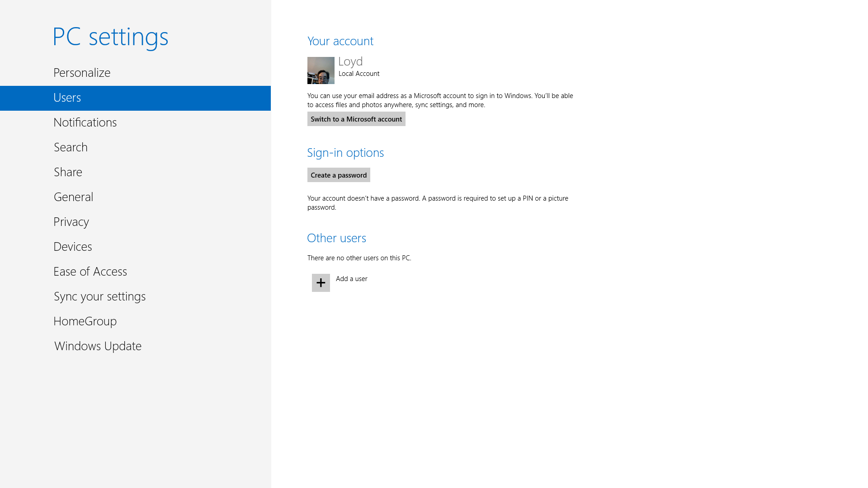The image size is (868, 488).
Task: Click the Personalize settings option
Action: pos(82,73)
